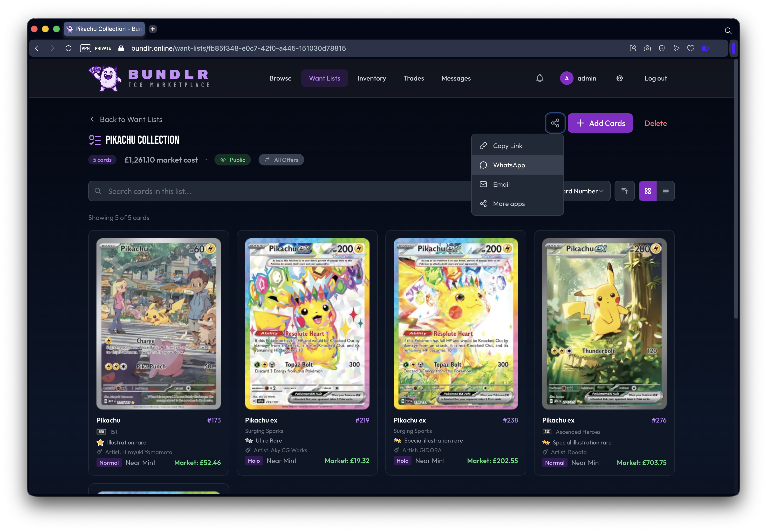Go back in browser history
Image resolution: width=767 pixels, height=532 pixels.
point(37,48)
